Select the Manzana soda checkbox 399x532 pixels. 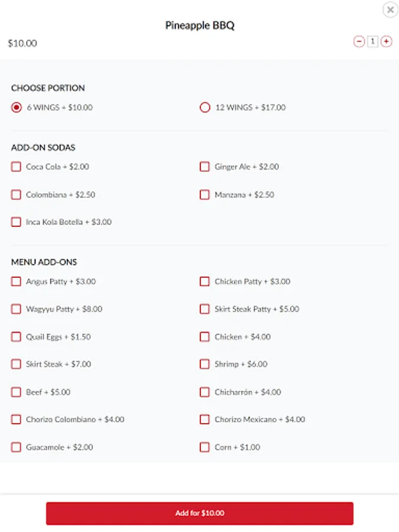click(x=205, y=194)
